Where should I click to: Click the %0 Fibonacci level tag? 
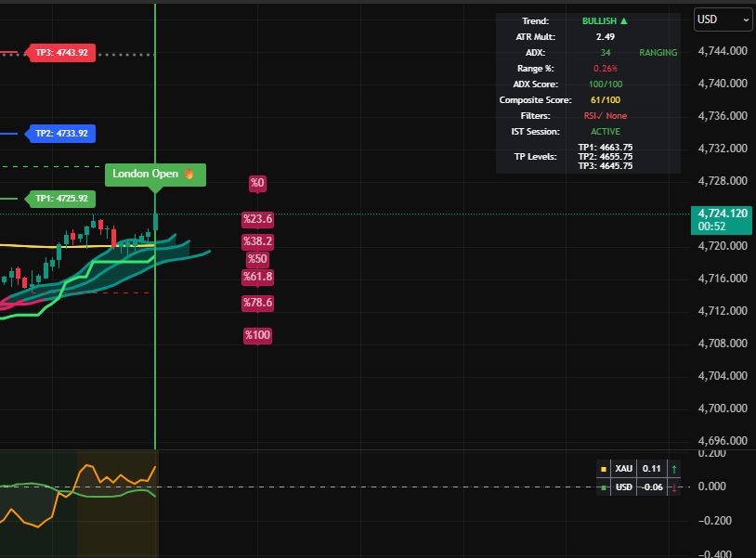point(257,184)
